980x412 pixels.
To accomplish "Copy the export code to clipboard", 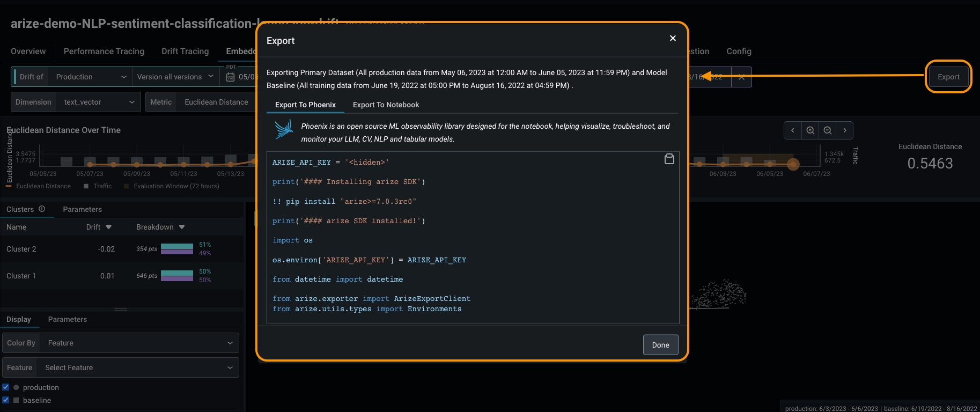I will (x=669, y=159).
